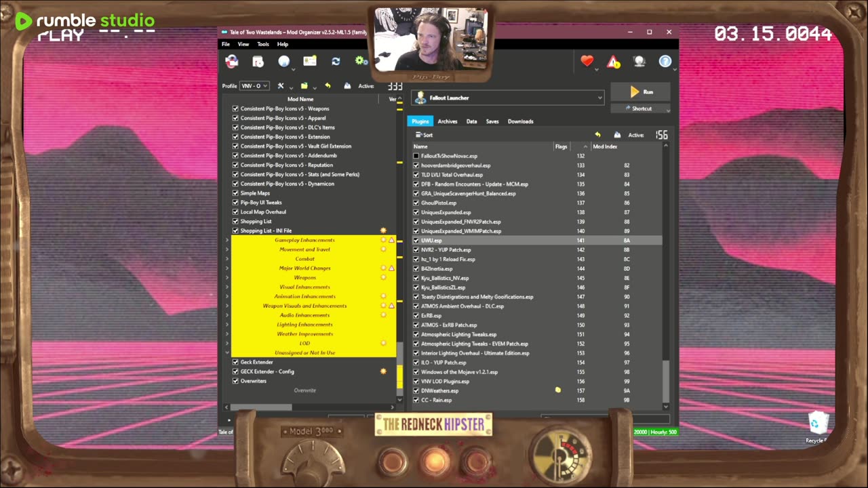The height and width of the screenshot is (488, 868).
Task: Expand the Gameplay Enhancements separator
Action: 227,240
